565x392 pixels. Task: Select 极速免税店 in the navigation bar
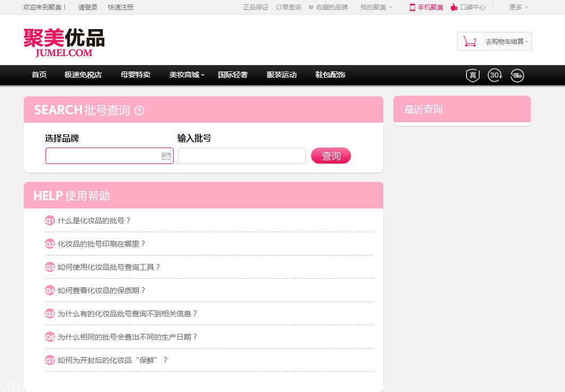(x=83, y=75)
